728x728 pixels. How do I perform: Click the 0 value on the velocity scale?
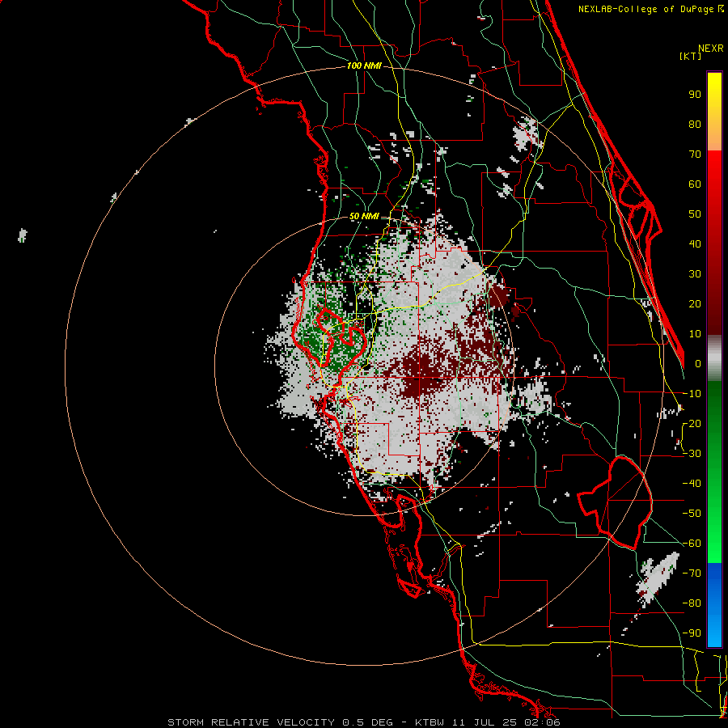tap(698, 364)
